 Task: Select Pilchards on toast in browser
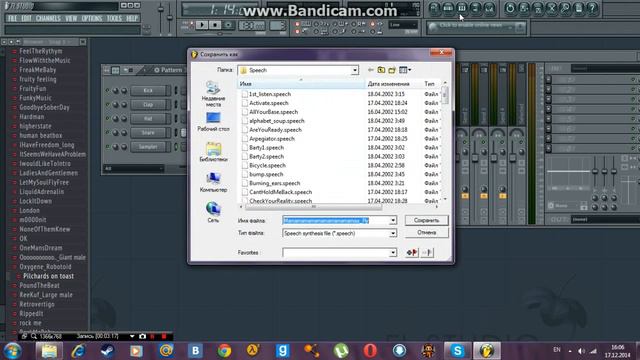tap(48, 276)
